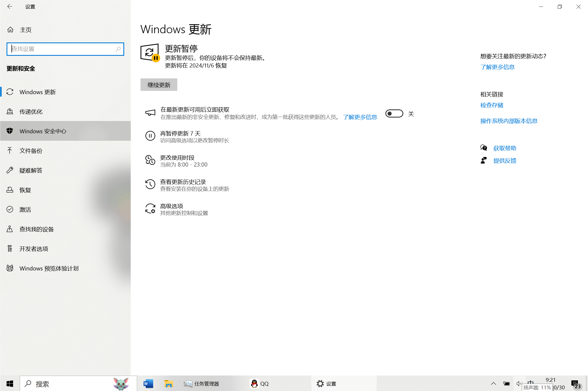
Task: Click the pause updates 7 days icon
Action: (150, 136)
